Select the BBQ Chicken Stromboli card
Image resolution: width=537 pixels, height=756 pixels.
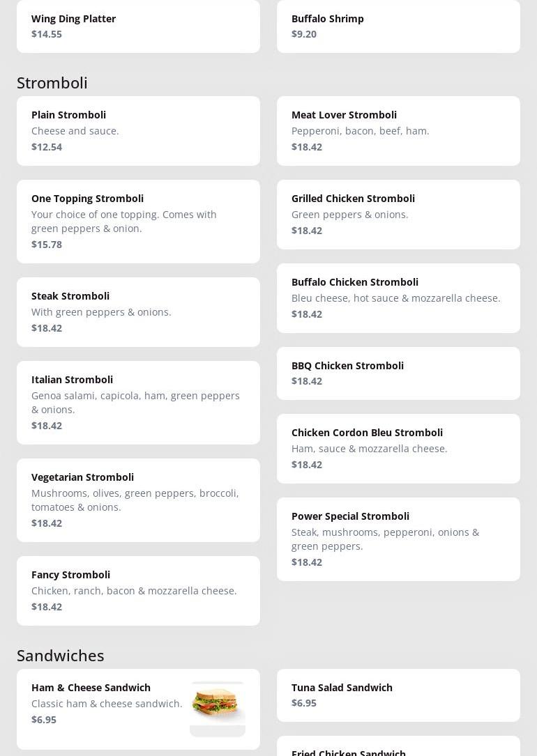(398, 373)
